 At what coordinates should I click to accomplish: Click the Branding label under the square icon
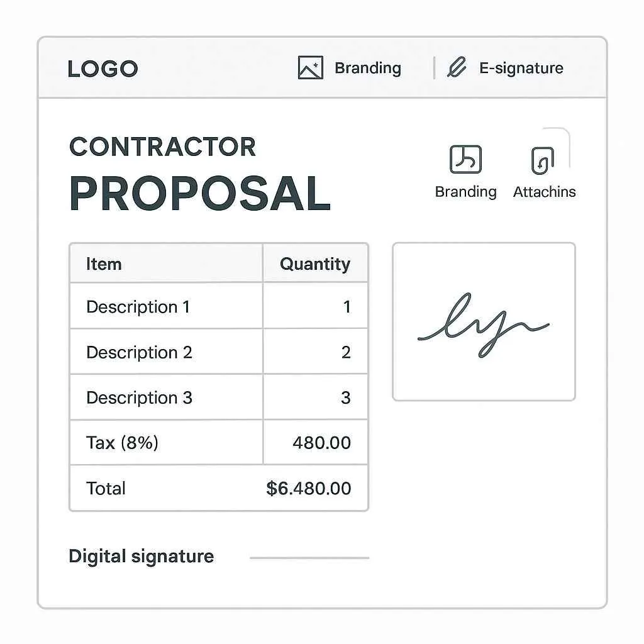pos(466,192)
